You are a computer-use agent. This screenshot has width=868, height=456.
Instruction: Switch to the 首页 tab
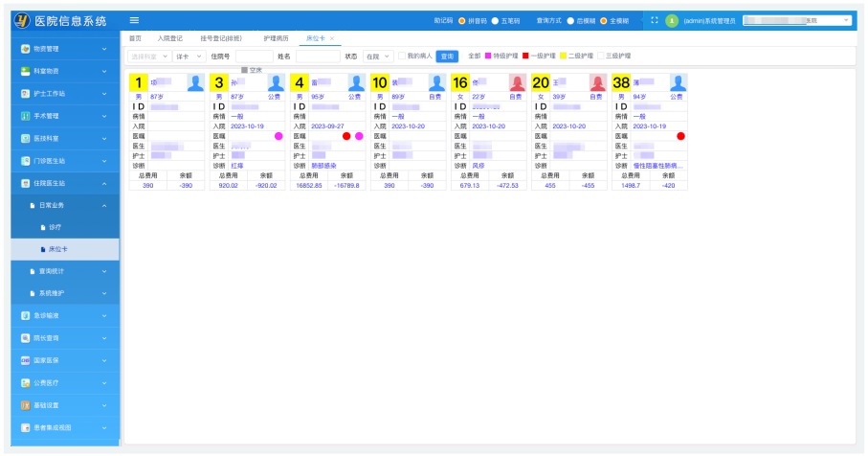[135, 38]
